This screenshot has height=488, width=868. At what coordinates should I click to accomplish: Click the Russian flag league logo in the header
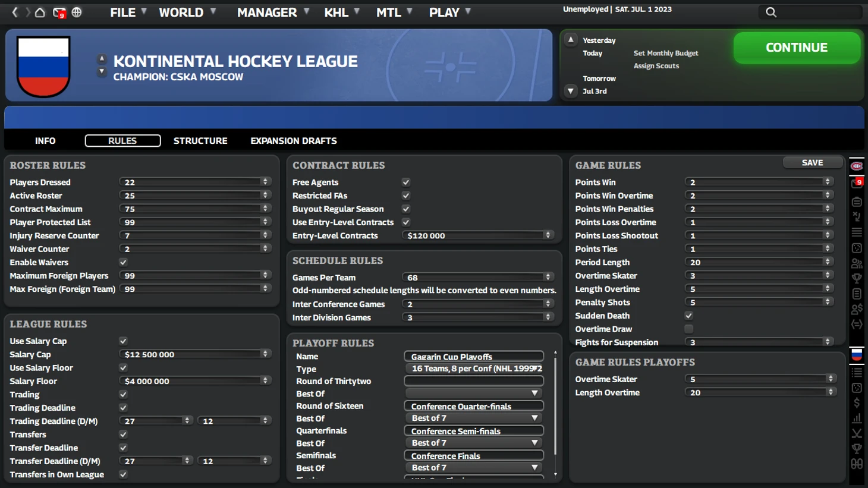(x=43, y=66)
